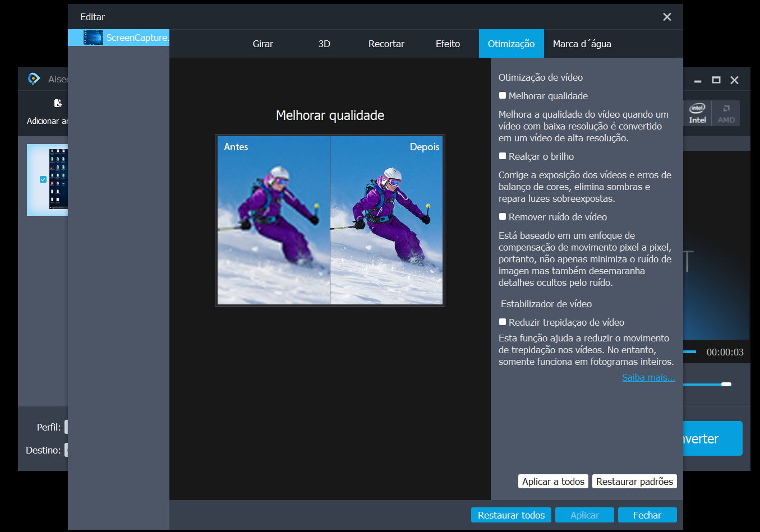
Task: Toggle Intel hardware acceleration icon
Action: (x=697, y=113)
